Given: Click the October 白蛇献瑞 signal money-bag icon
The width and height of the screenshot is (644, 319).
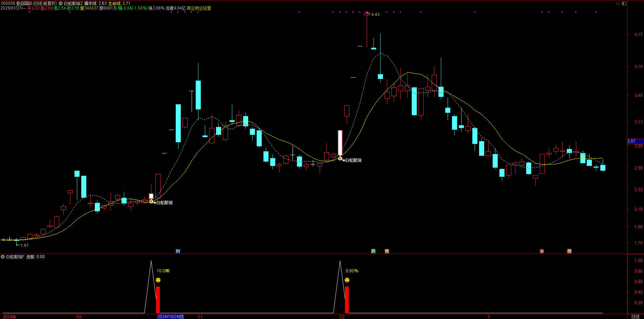Looking at the screenshot, I should (151, 201).
